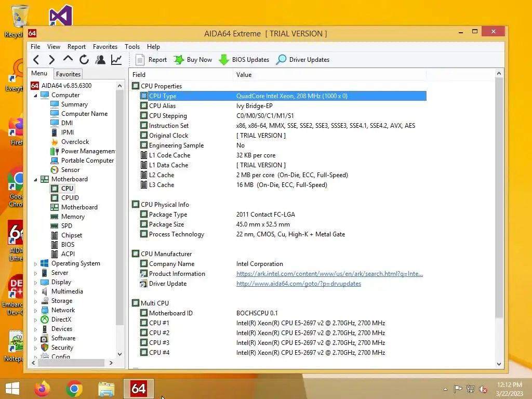Open the Help menu
Screen dimensions: 532x399
[x=153, y=46]
